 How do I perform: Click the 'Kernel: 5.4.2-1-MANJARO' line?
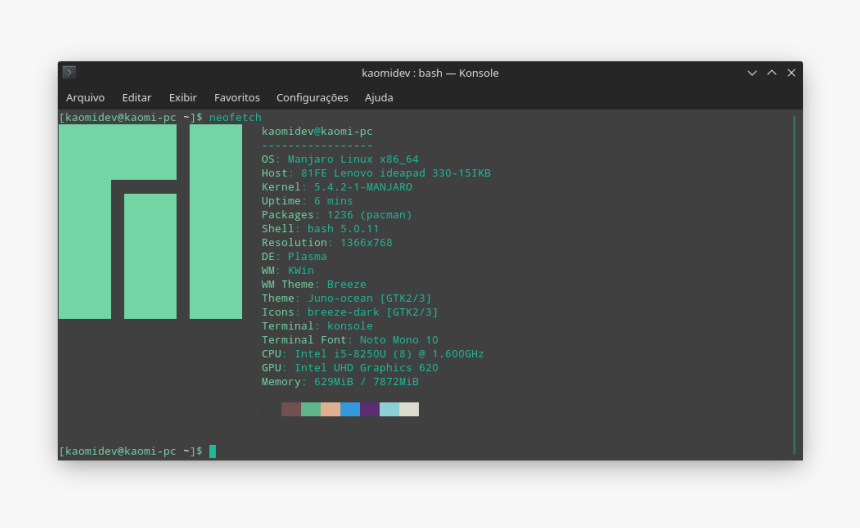[x=337, y=187]
